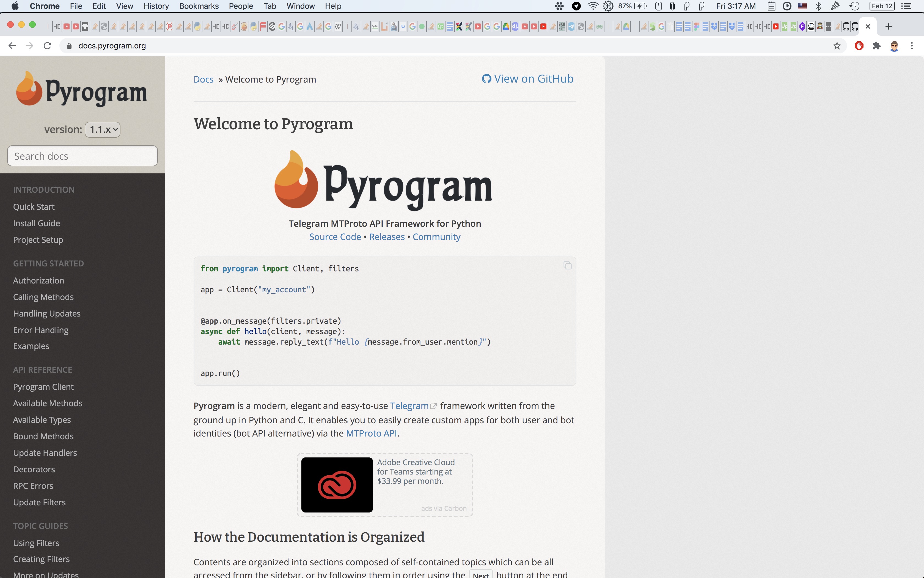
Task: Open Install Guide in sidebar
Action: [x=36, y=223]
